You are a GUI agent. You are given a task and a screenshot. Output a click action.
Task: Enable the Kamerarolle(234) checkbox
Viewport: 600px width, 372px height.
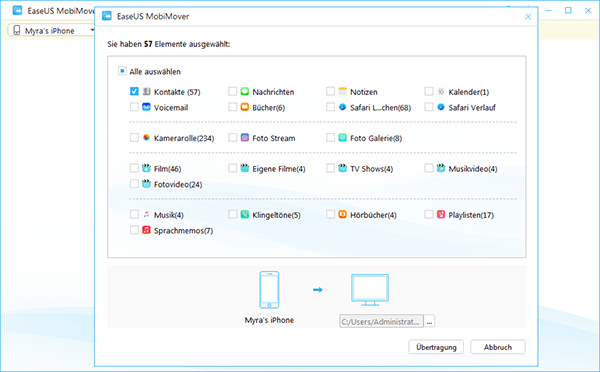pyautogui.click(x=134, y=138)
